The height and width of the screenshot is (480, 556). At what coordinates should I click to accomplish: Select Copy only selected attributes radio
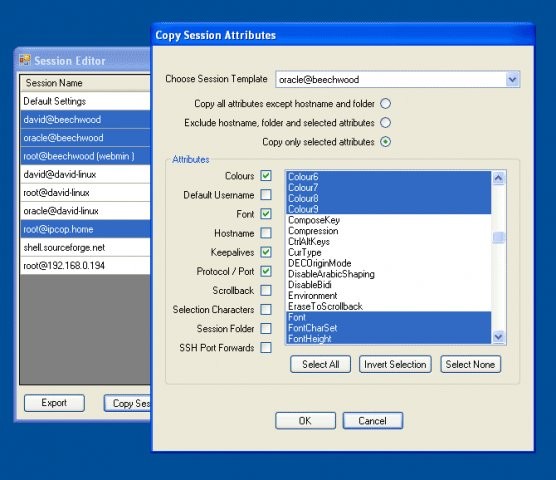pos(385,142)
